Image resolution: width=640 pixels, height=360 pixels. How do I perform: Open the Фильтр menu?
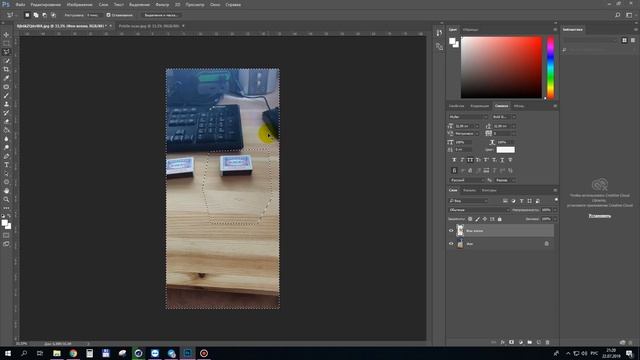pyautogui.click(x=162, y=4)
